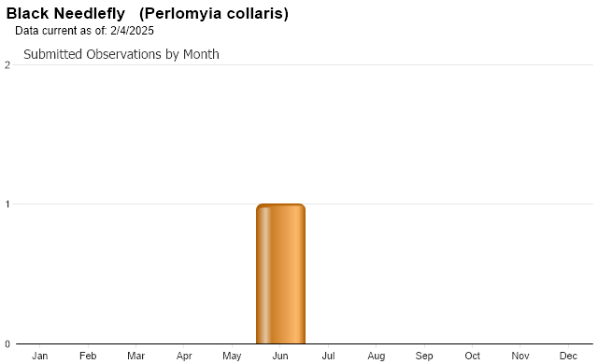This screenshot has height=364, width=598.
Task: Click the Perlomyia collaris scientific name
Action: (x=214, y=13)
